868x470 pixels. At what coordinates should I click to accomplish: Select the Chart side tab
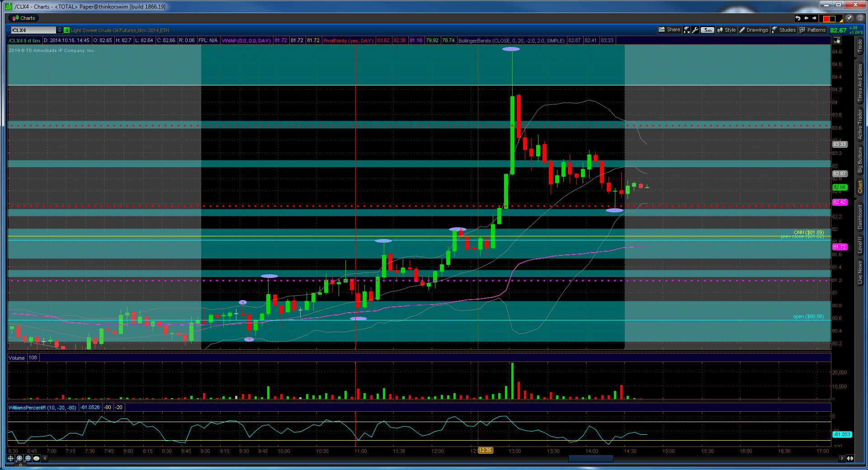pos(860,187)
